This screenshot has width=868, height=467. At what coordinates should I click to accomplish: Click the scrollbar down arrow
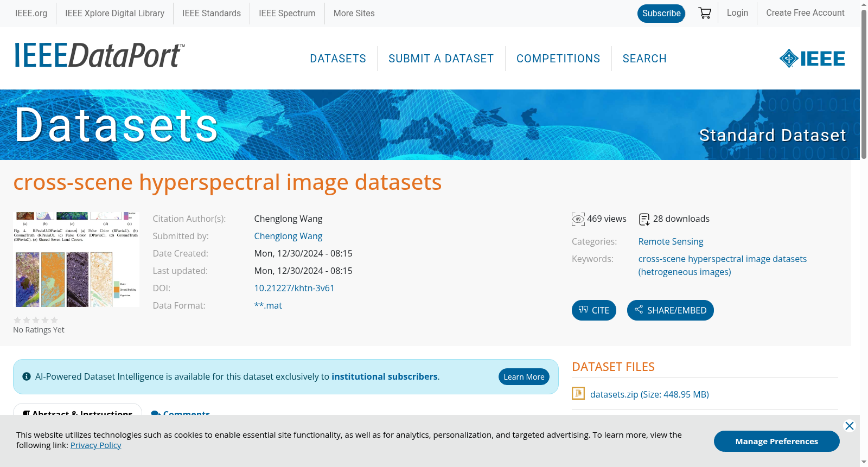(x=864, y=462)
